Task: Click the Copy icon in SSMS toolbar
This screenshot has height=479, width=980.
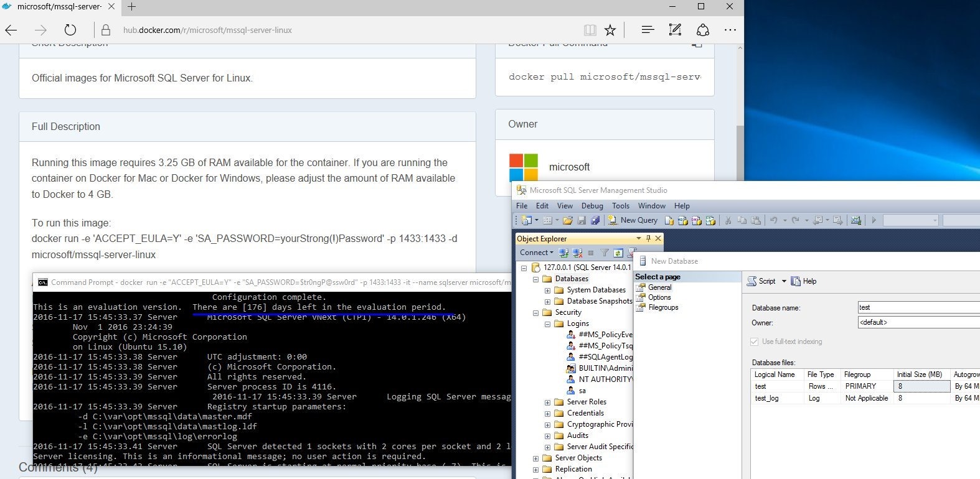Action: pos(742,220)
